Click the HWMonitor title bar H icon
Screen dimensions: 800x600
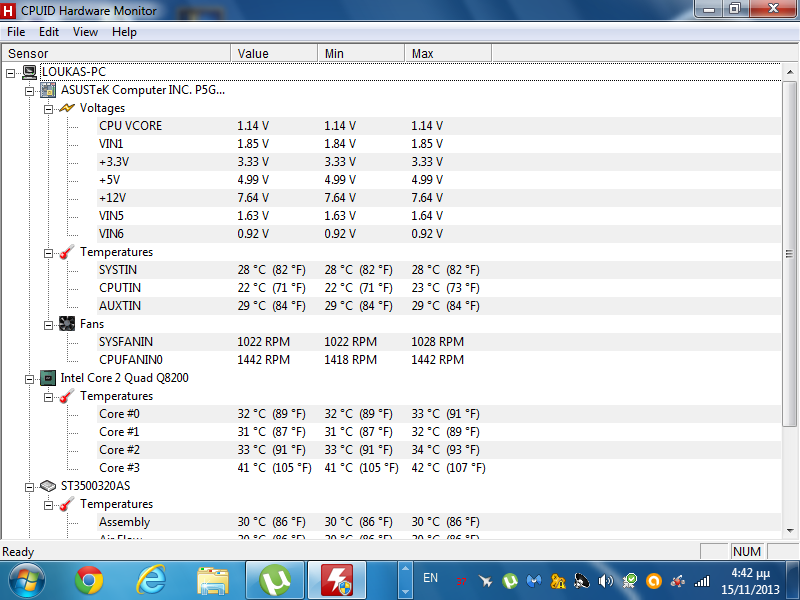point(8,10)
